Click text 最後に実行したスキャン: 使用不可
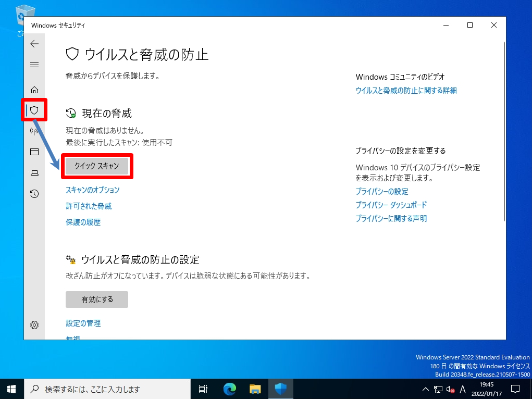Viewport: 532px width, 399px height. (119, 143)
